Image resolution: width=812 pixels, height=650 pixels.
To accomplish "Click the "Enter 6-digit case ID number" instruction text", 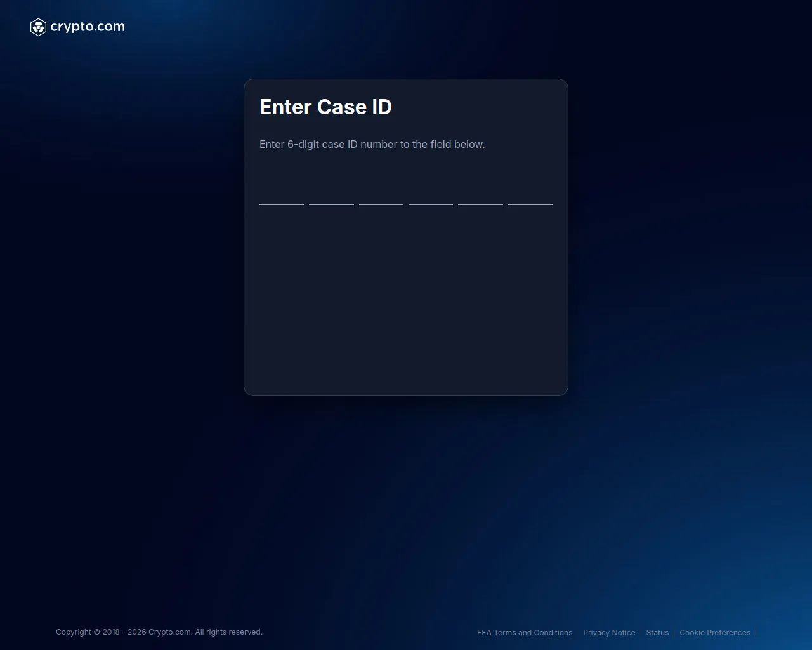I will pyautogui.click(x=372, y=144).
